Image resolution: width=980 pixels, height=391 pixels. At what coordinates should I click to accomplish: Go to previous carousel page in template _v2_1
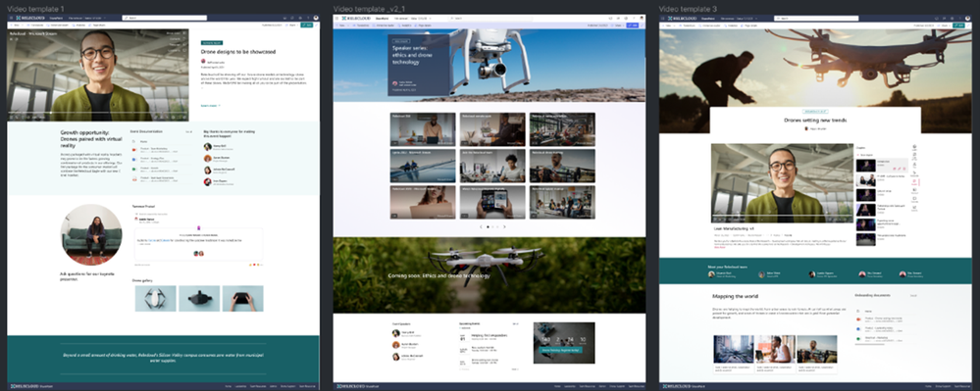point(481,226)
